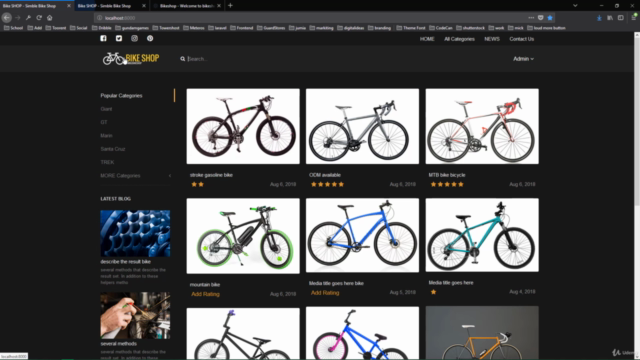Expand the list all tabs chevron
This screenshot has height=360, width=640.
click(575, 5)
